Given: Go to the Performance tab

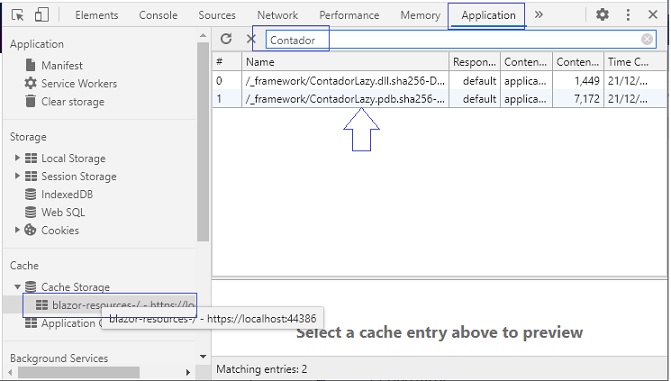Looking at the screenshot, I should point(349,15).
